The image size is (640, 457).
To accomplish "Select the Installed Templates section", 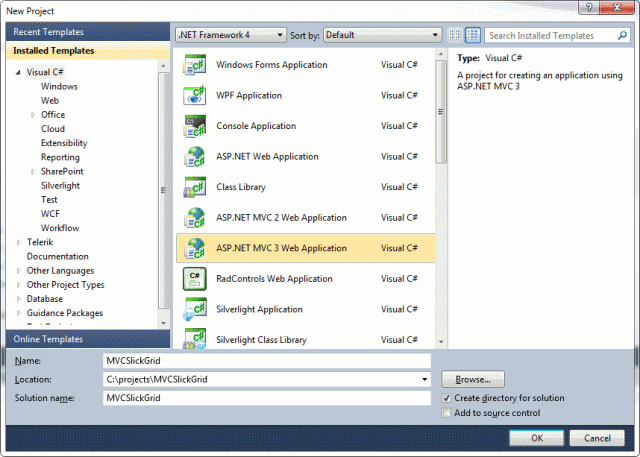I will pos(88,51).
